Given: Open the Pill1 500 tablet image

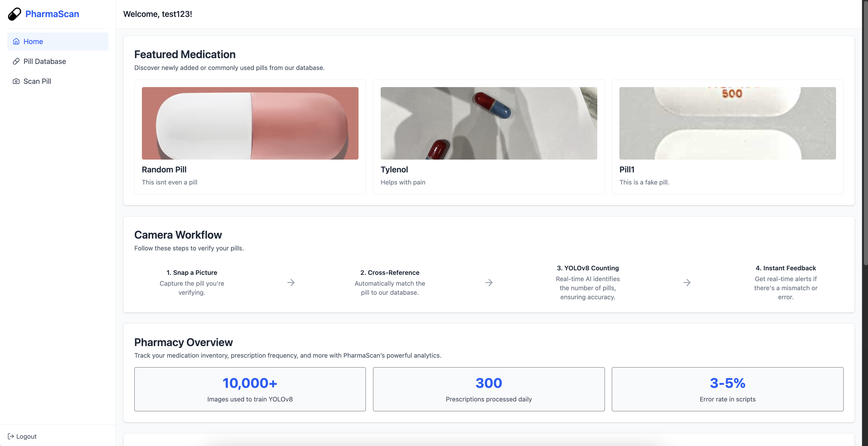Looking at the screenshot, I should tap(727, 123).
